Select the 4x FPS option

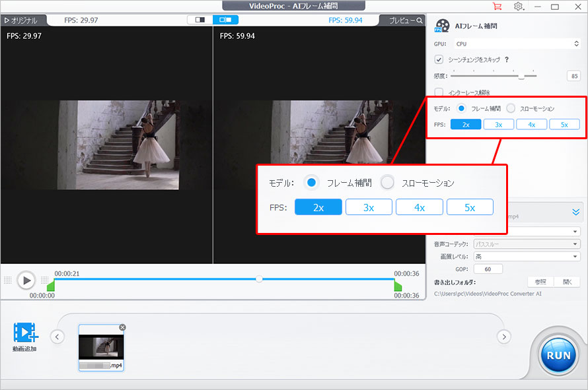coord(531,124)
